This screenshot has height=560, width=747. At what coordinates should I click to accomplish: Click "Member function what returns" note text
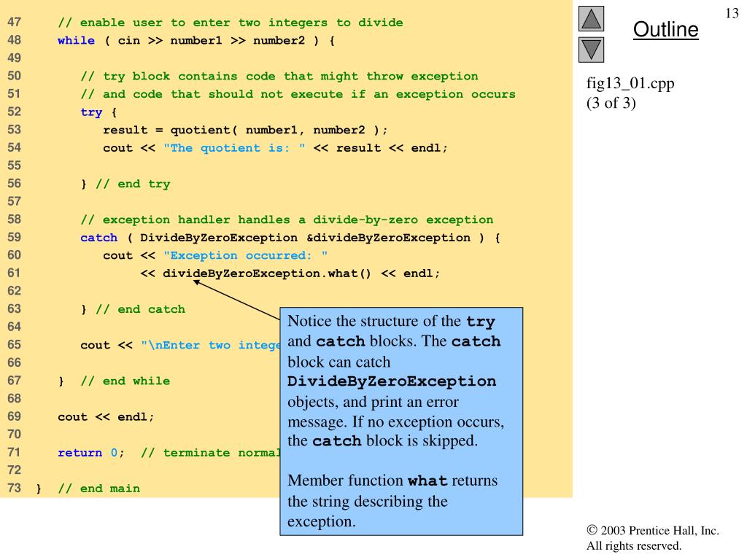(392, 481)
